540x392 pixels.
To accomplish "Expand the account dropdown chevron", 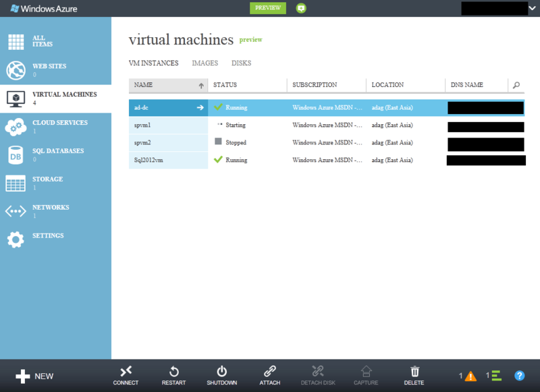I will pyautogui.click(x=533, y=8).
